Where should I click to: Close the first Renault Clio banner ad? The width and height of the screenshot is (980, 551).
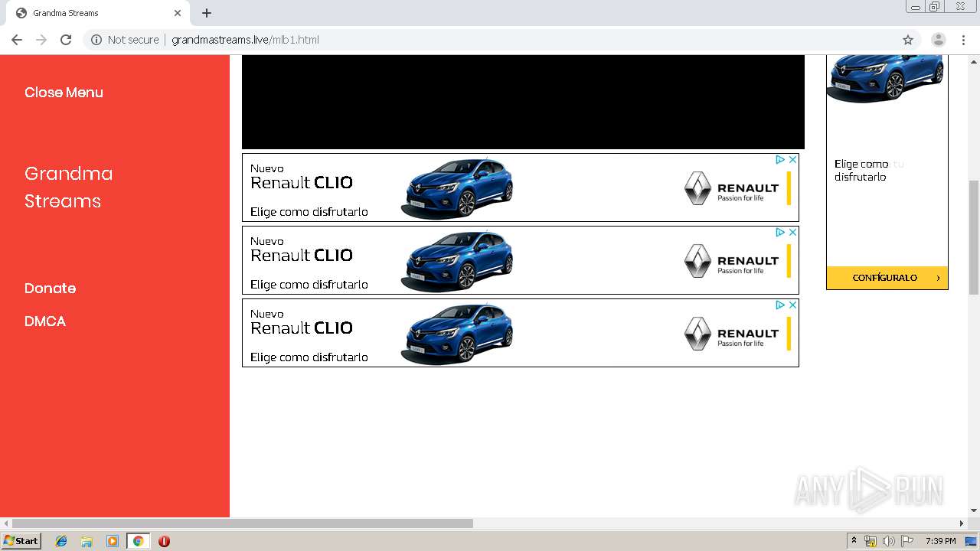coord(792,159)
